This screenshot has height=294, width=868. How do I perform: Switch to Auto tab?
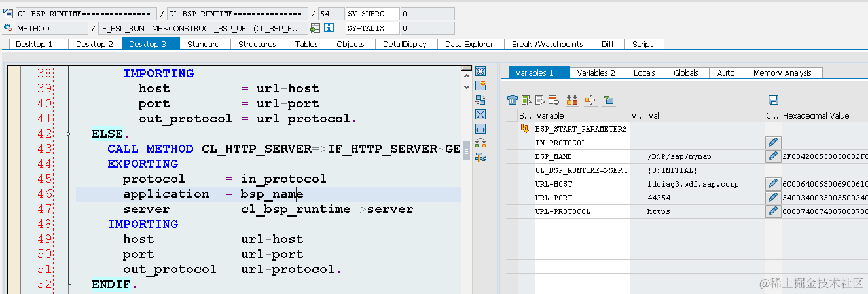point(726,73)
